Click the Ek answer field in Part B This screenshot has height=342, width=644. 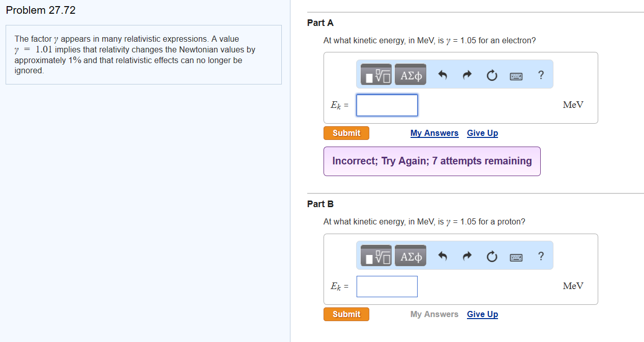coord(387,286)
